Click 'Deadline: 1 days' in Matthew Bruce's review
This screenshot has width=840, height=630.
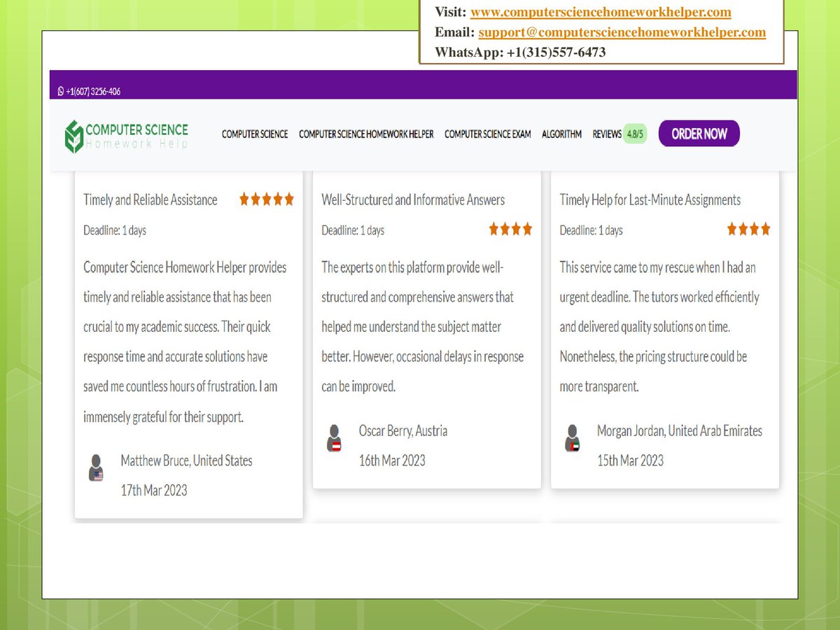[115, 230]
